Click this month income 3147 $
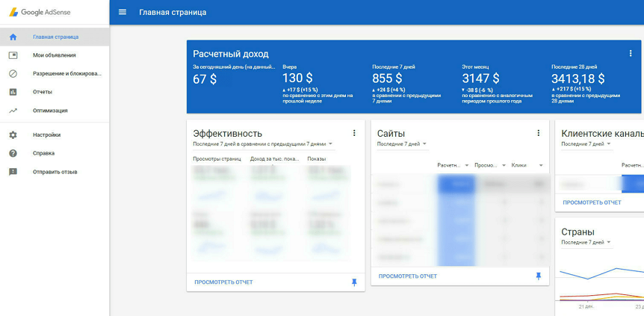The width and height of the screenshot is (644, 316). (480, 78)
